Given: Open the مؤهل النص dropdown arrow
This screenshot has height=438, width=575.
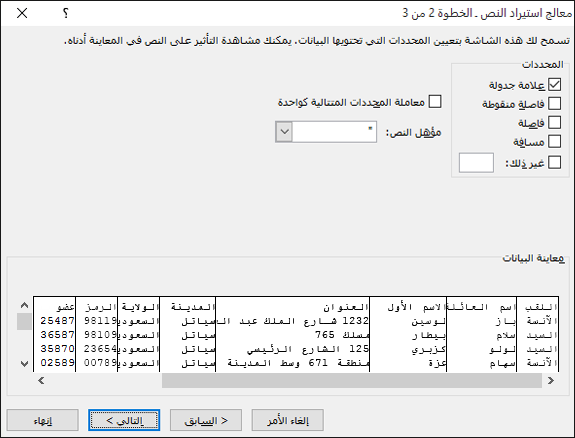Looking at the screenshot, I should [284, 132].
